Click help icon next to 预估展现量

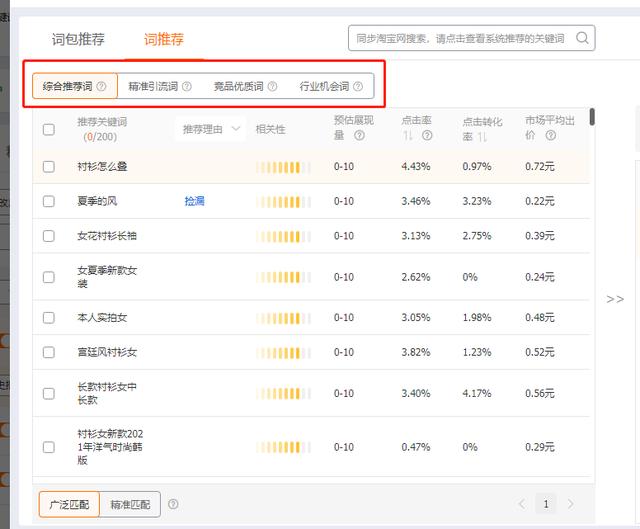(359, 136)
